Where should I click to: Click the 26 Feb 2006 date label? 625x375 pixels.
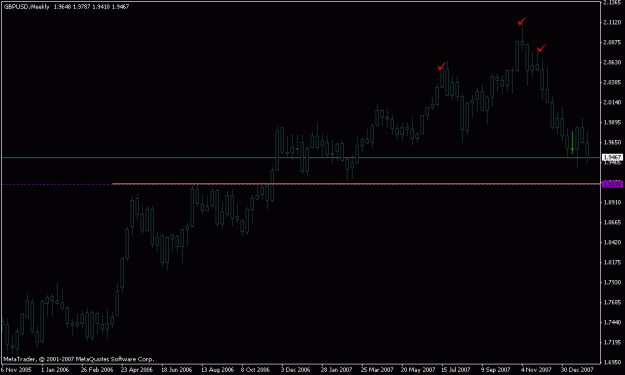click(97, 370)
